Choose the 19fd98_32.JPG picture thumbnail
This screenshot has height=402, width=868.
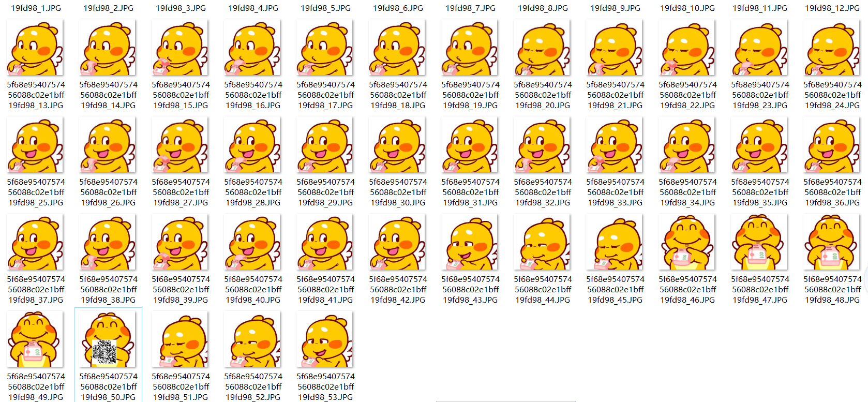542,145
